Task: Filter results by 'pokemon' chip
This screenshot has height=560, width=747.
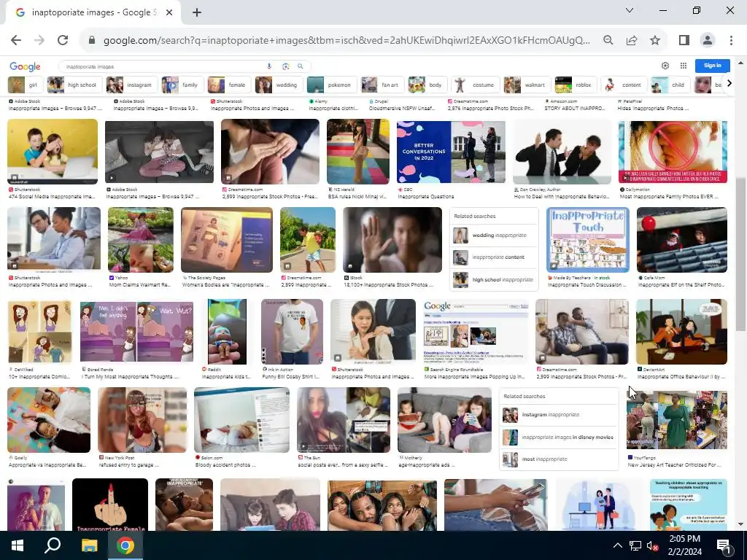Action: [331, 85]
